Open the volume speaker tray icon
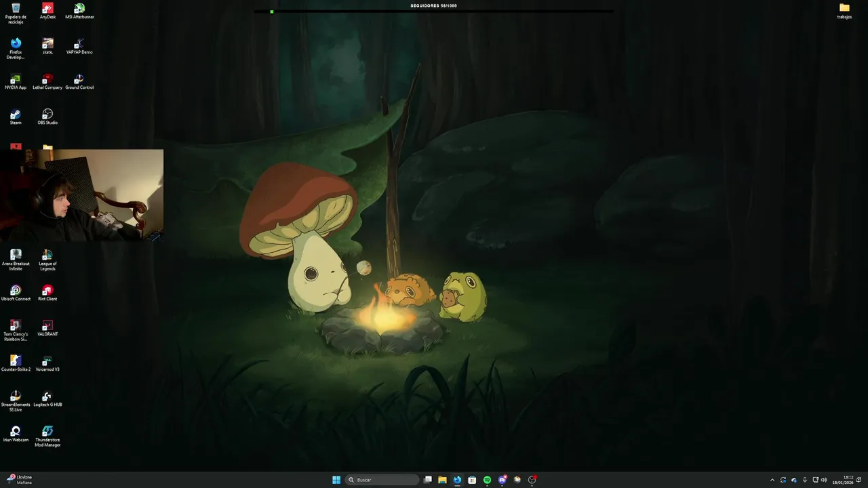 [824, 480]
